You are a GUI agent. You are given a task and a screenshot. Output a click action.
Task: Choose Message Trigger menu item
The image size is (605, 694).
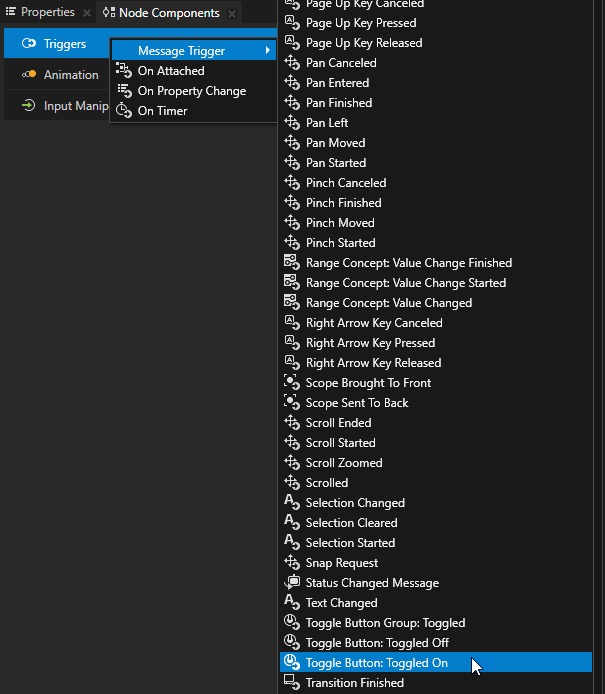tap(193, 50)
